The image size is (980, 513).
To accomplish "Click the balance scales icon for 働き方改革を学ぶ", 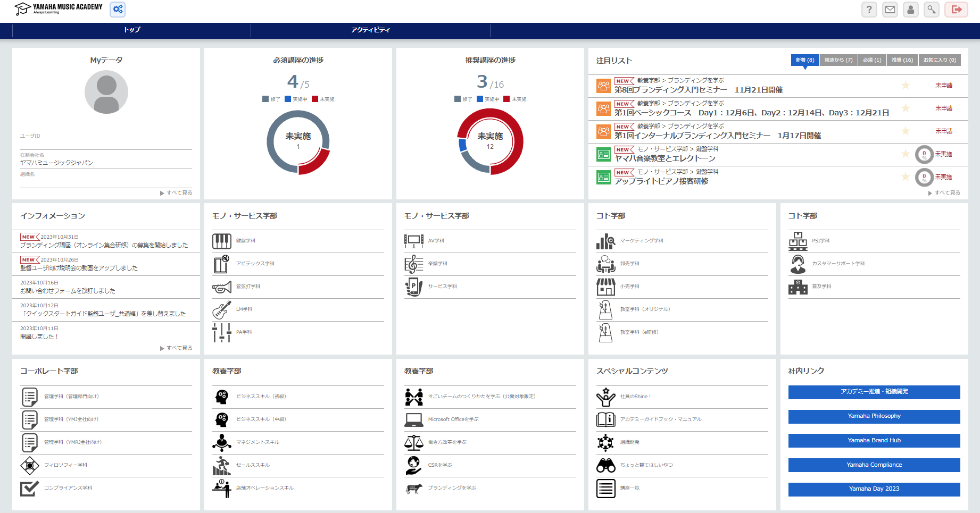I will pos(414,442).
